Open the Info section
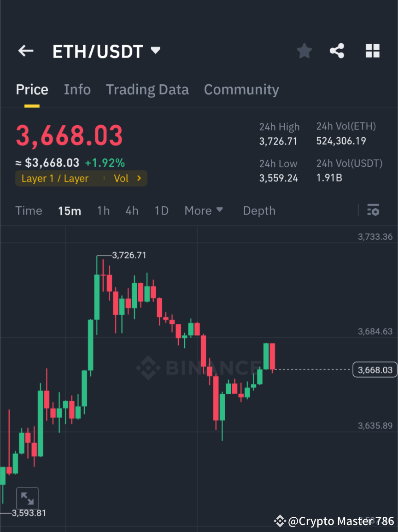Image resolution: width=398 pixels, height=532 pixels. [x=77, y=89]
